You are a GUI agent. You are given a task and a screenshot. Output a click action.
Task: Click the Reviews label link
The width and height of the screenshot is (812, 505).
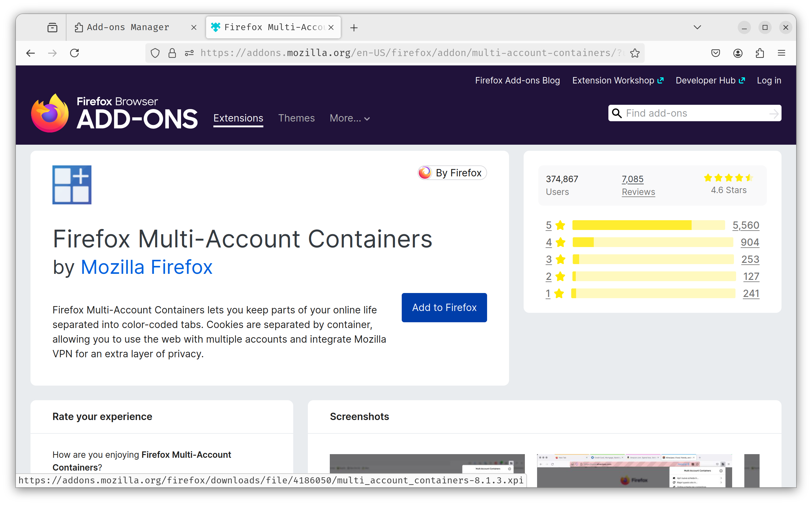638,192
